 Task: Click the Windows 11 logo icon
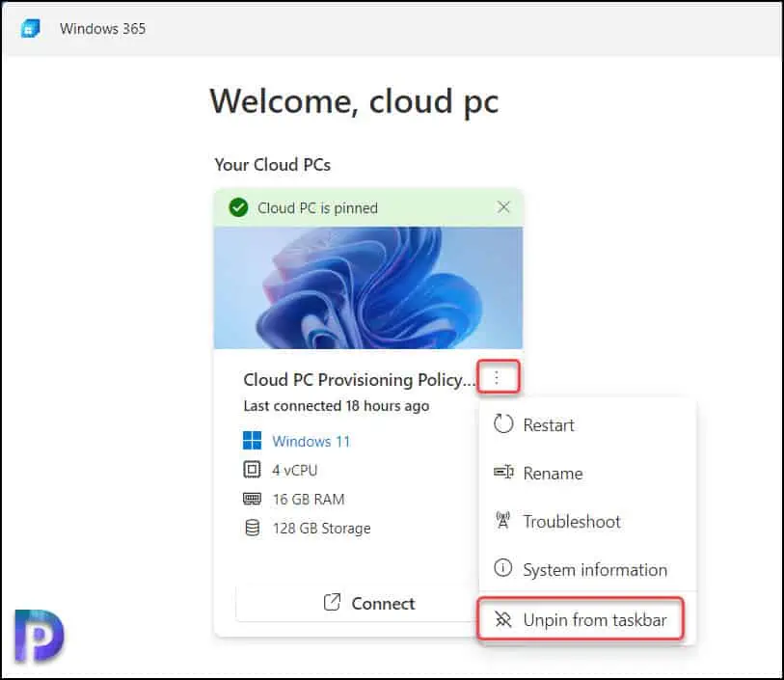click(x=252, y=441)
